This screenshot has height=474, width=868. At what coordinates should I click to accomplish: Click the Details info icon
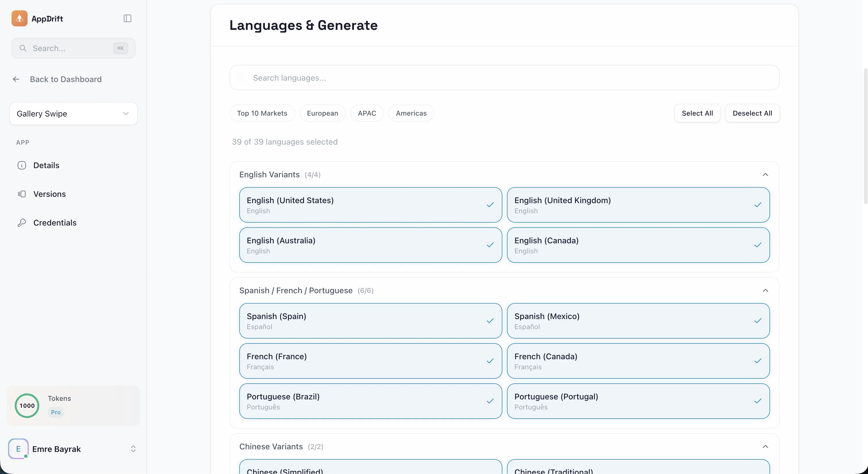tap(22, 165)
